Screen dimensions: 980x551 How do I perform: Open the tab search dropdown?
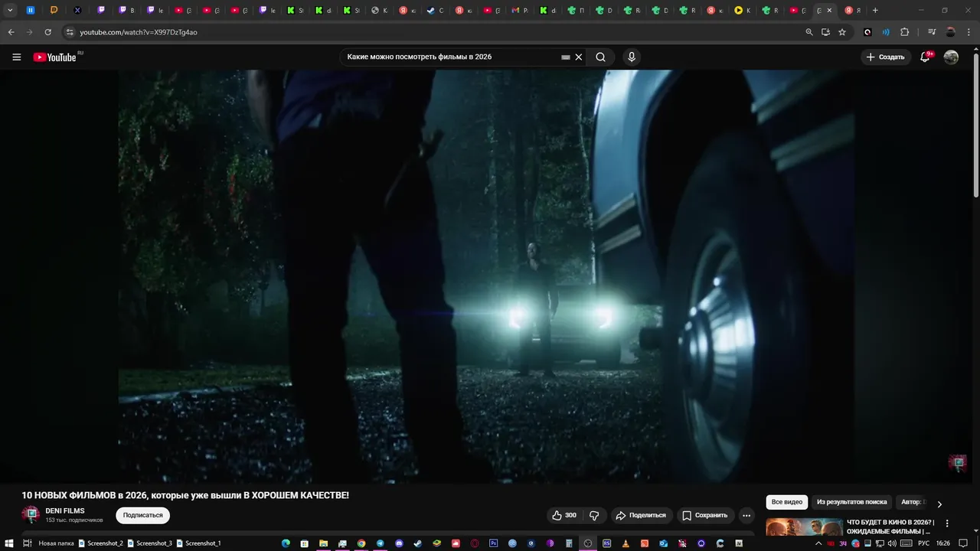click(x=10, y=10)
